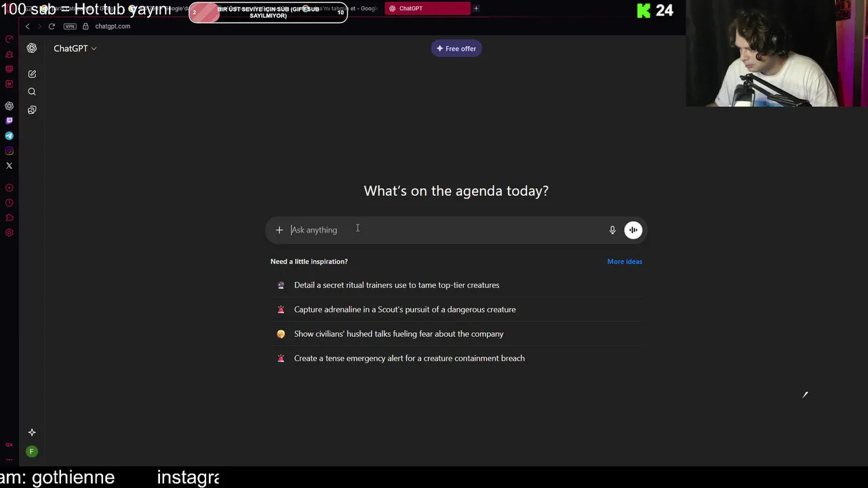Open the player icon in the browser sidebar
Image resolution: width=868 pixels, height=488 pixels.
click(x=9, y=188)
